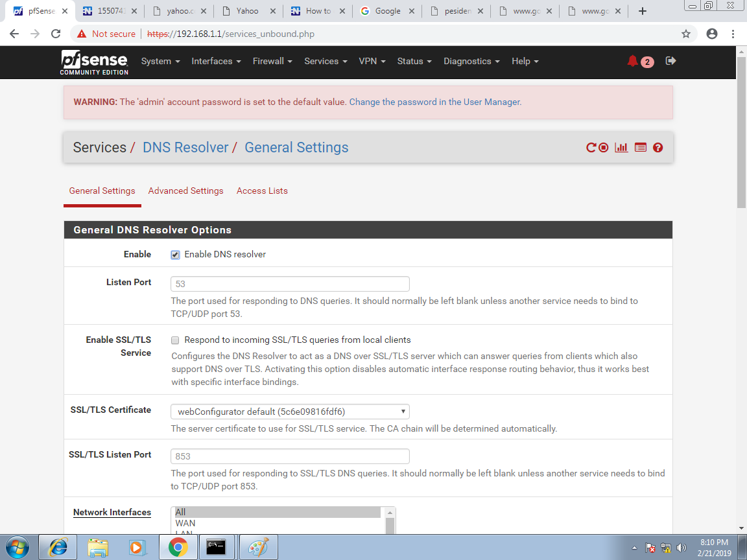Switch to the How to browser tab
Screen dimensions: 747x560
(x=318, y=11)
